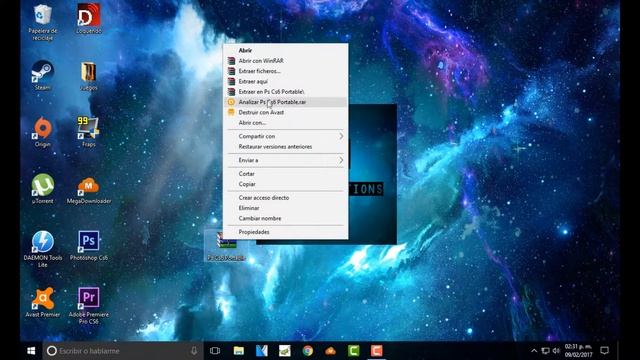Screen dimensions: 640x360
Task: Choose Copiar in the context menu
Action: pos(286,184)
